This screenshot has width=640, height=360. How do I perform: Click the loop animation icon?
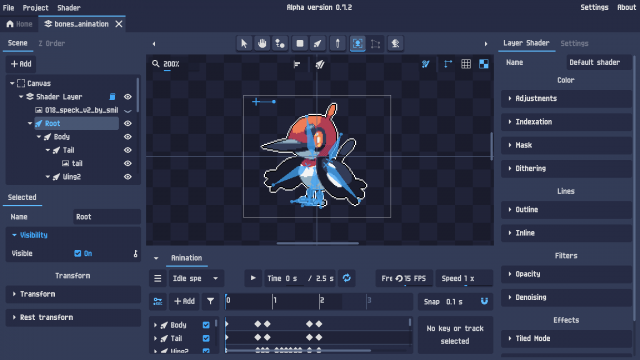pos(347,278)
